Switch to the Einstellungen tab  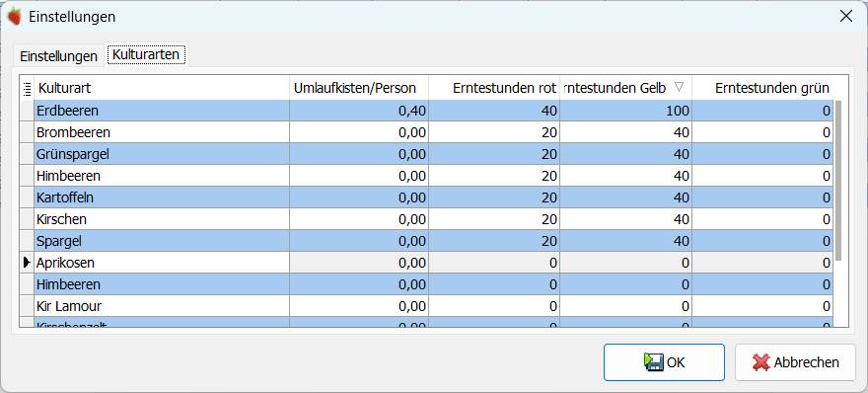[58, 56]
